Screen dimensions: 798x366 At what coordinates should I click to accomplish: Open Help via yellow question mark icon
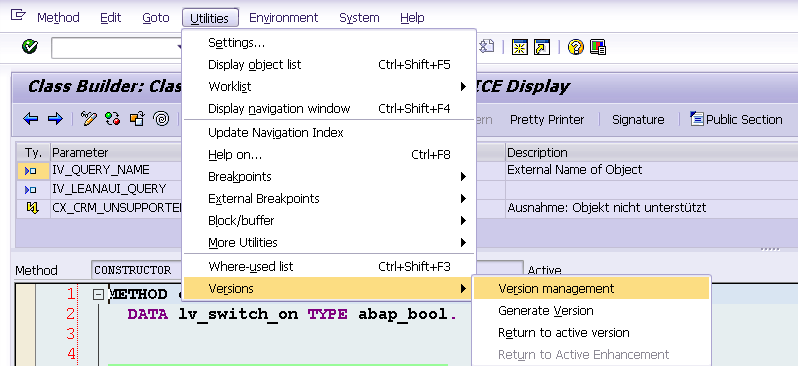pos(575,47)
